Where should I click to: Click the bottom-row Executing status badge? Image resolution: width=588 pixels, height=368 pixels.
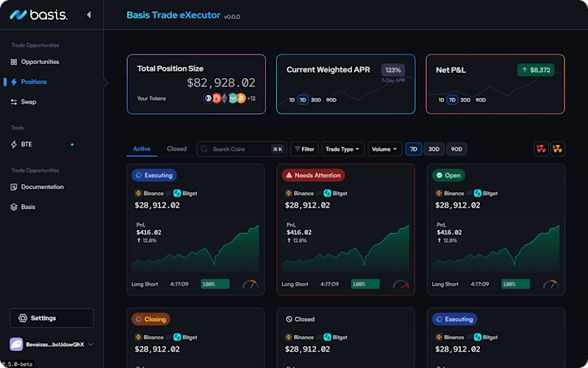click(454, 319)
